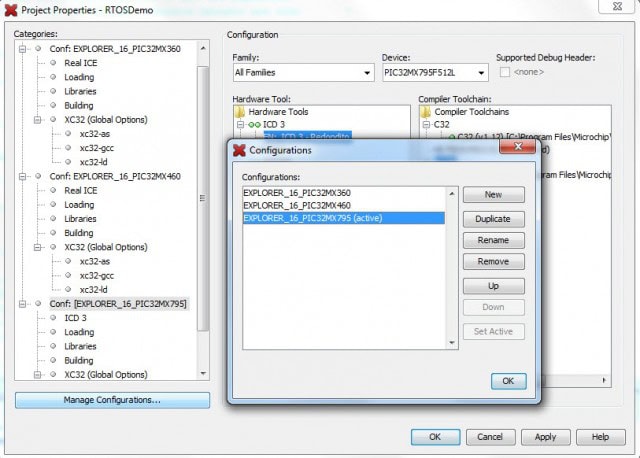
Task: Click the MPLAB X icon in Project Properties title
Action: click(x=11, y=10)
